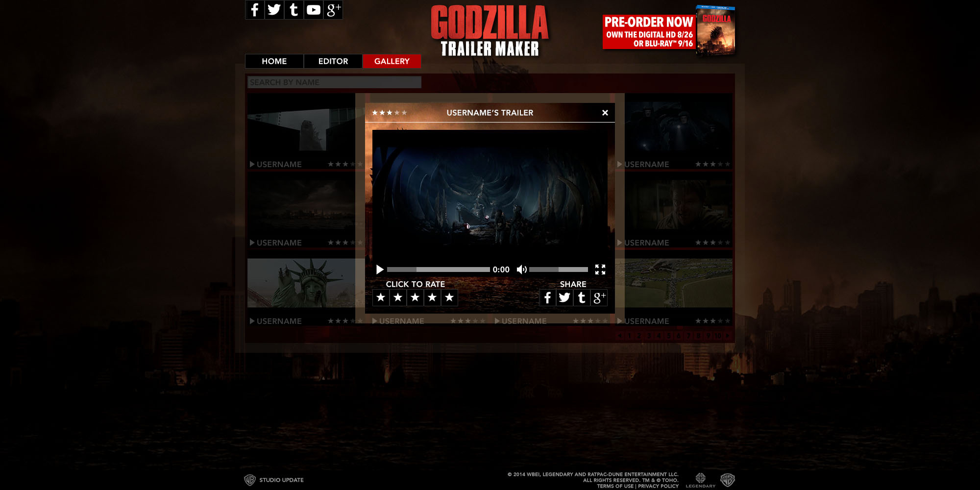Go to the HOME tab
The width and height of the screenshot is (980, 490).
274,61
